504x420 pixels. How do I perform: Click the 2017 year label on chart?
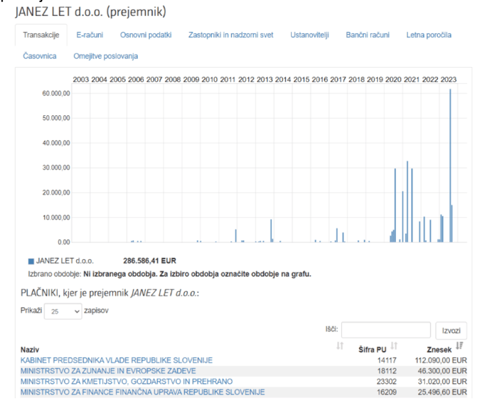pos(338,79)
